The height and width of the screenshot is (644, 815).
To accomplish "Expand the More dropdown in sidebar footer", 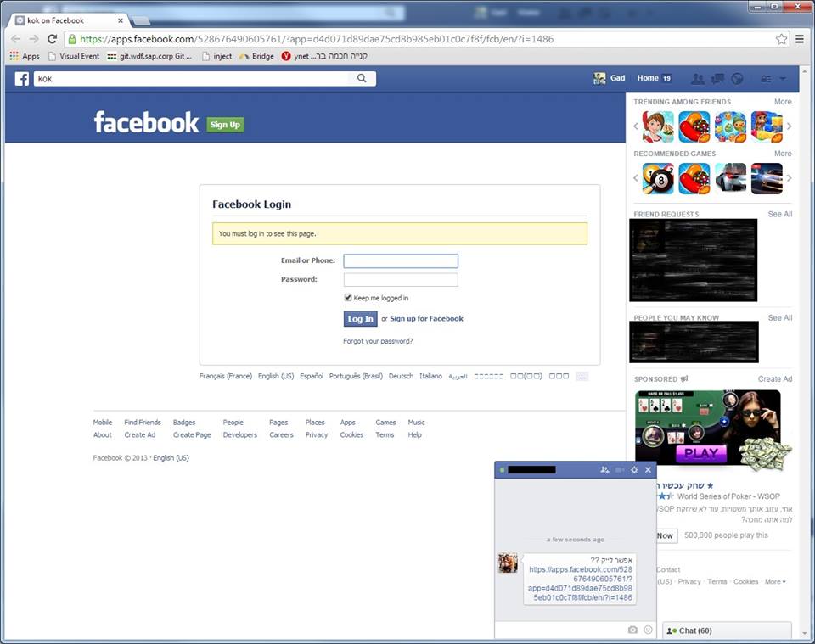I will pos(774,582).
